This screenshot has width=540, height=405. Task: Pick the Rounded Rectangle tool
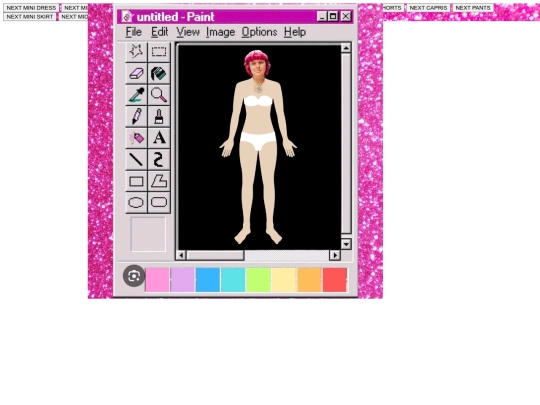[x=159, y=202]
